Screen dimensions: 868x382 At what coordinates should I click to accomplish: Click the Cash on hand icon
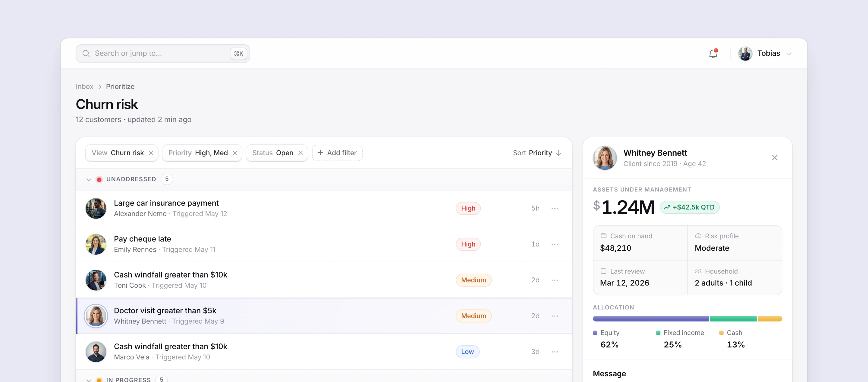(603, 236)
